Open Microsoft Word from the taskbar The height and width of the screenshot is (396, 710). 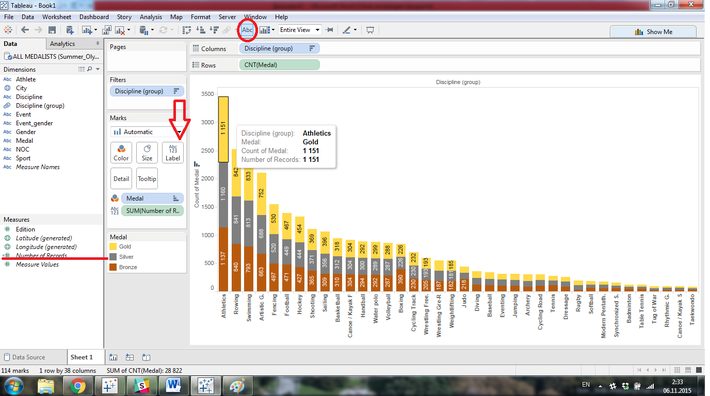click(x=173, y=386)
